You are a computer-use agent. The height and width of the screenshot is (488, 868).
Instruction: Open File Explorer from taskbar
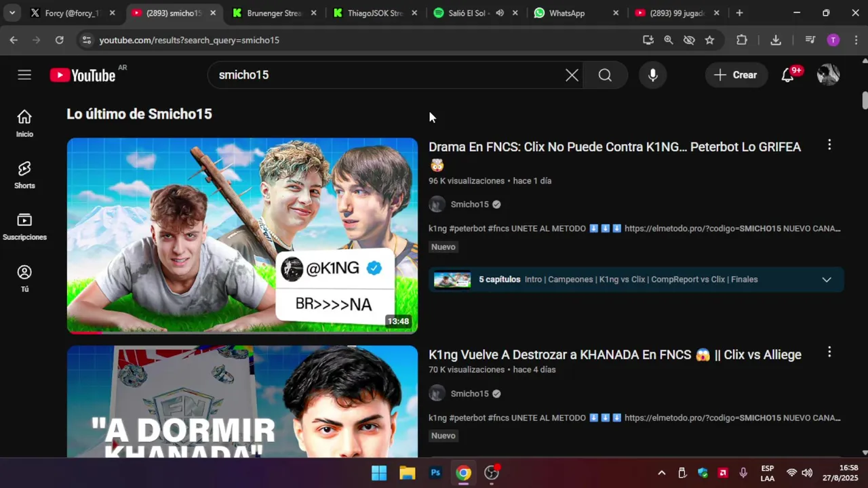(407, 473)
